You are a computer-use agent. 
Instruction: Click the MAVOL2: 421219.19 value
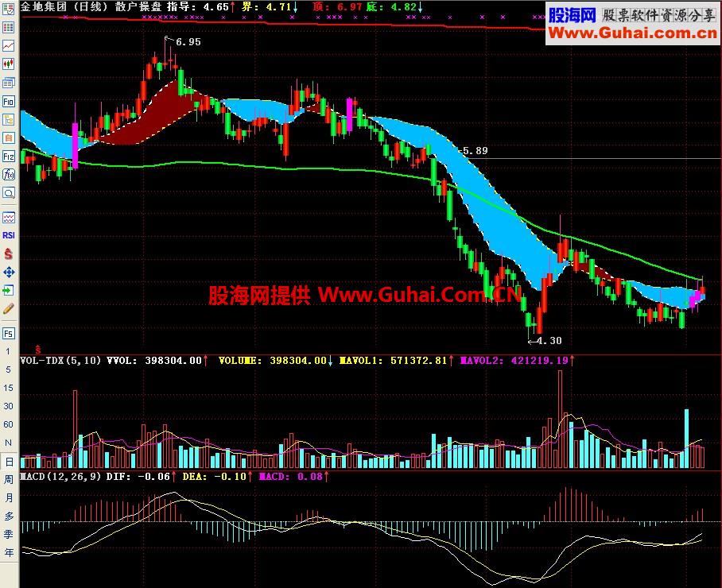tap(517, 360)
